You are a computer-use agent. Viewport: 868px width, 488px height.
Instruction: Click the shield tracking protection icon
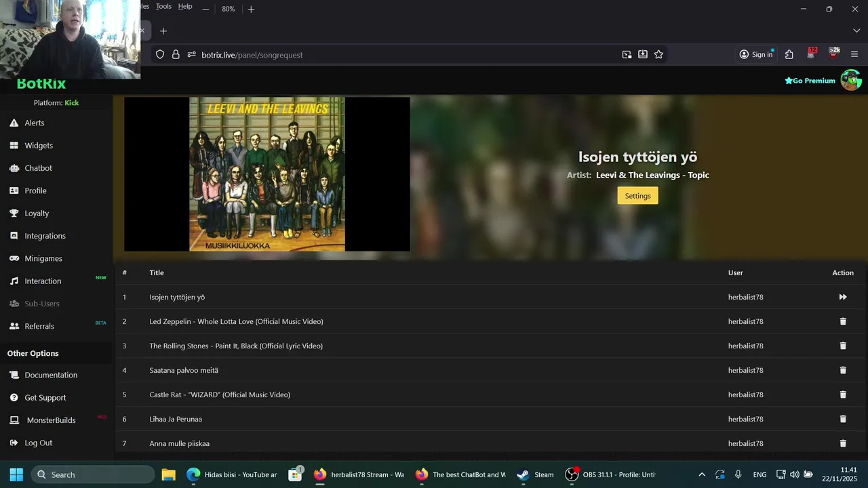pos(160,54)
